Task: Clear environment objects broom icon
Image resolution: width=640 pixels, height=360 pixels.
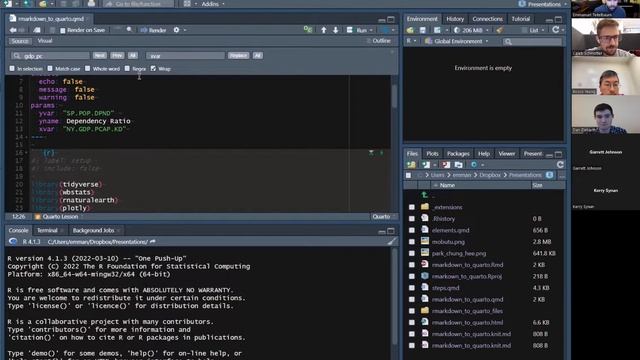Action: (x=500, y=30)
